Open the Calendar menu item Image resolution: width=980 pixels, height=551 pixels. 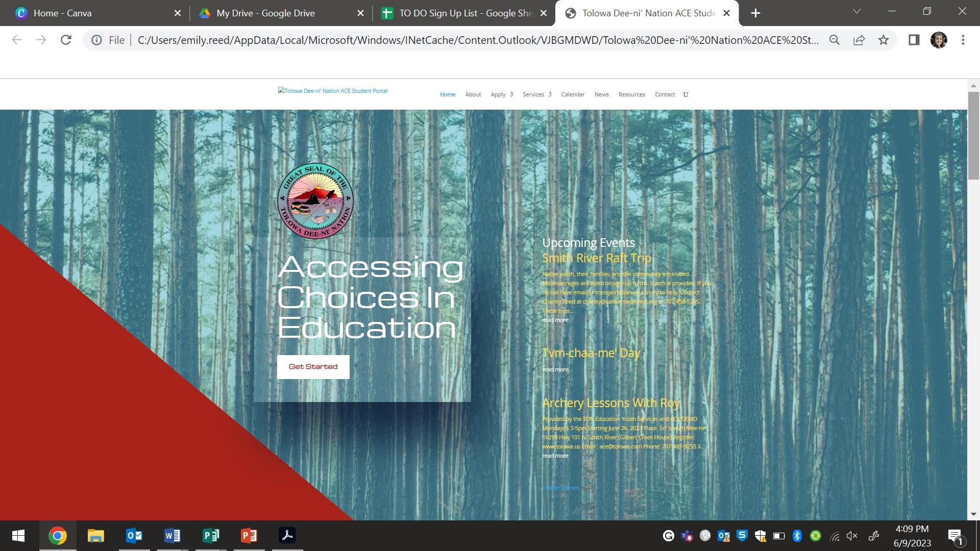(573, 94)
